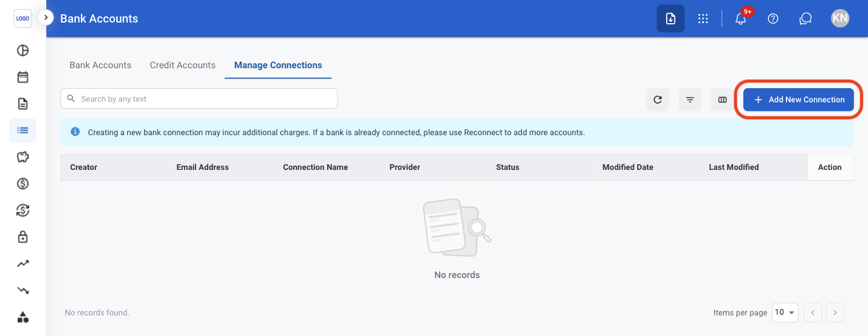Click the download document header icon
868x336 pixels.
point(671,19)
